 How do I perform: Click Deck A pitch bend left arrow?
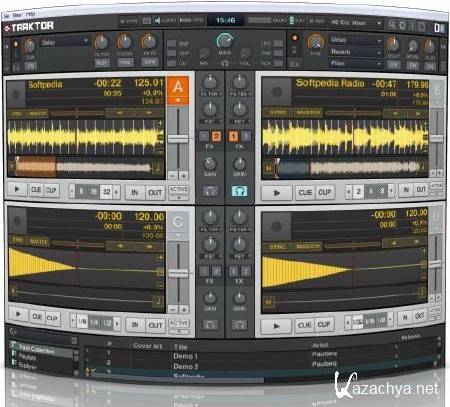[x=119, y=113]
